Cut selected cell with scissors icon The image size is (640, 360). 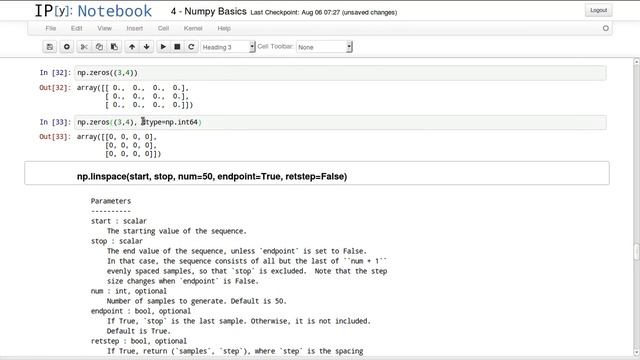click(x=84, y=47)
